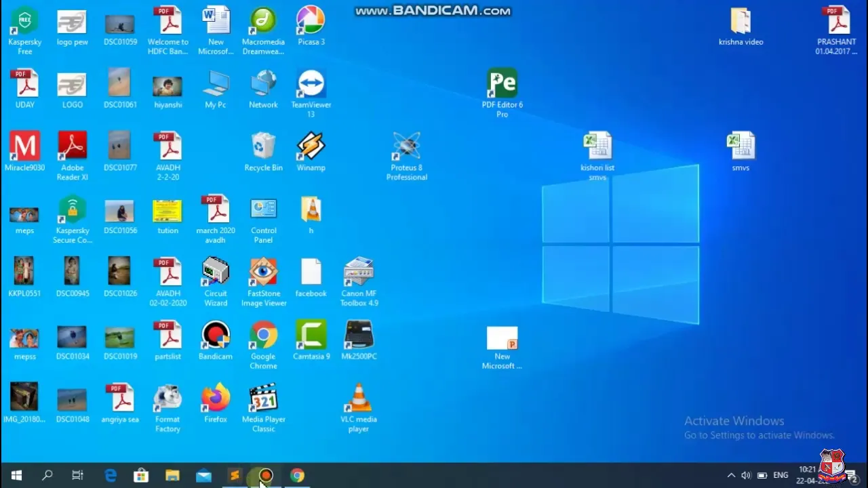
Task: Open the meps image thumbnail
Action: coord(24,220)
